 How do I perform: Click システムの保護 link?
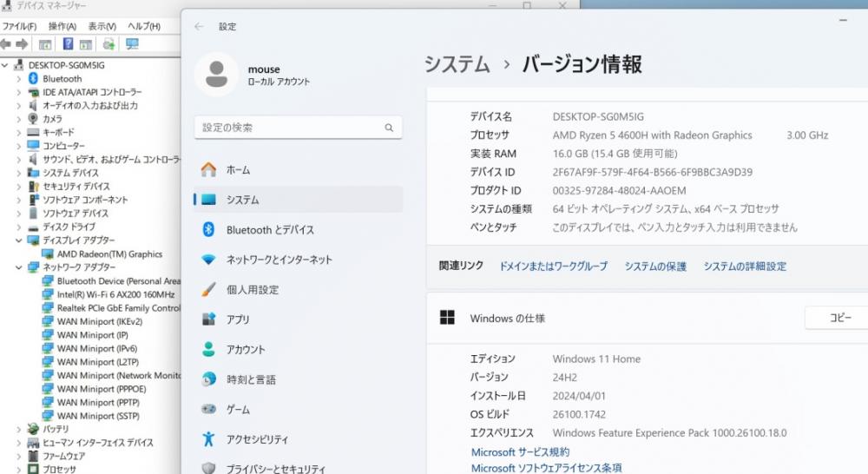coord(655,267)
